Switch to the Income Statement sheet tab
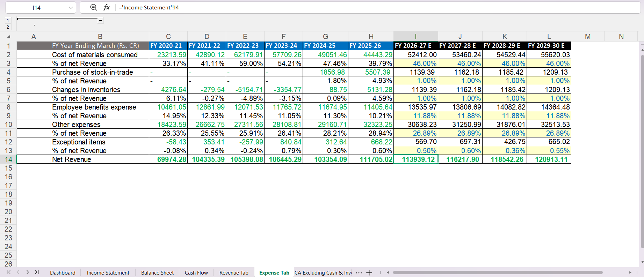644x277 pixels. click(108, 273)
